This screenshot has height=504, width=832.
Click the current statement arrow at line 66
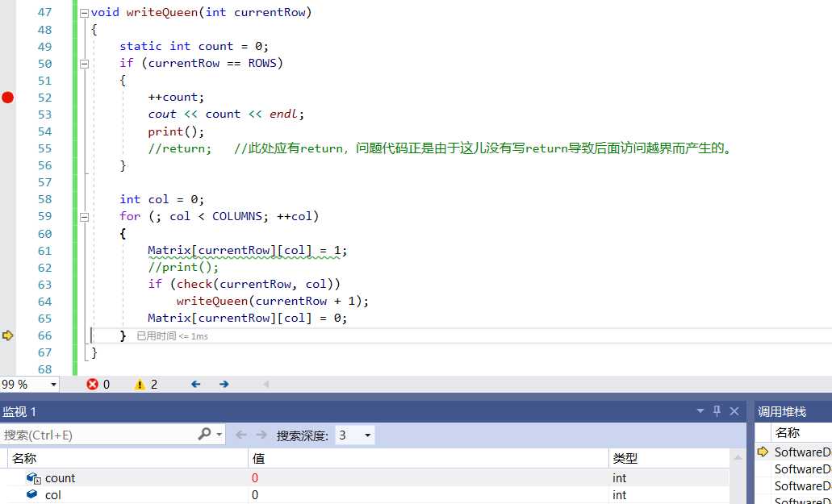(x=7, y=335)
